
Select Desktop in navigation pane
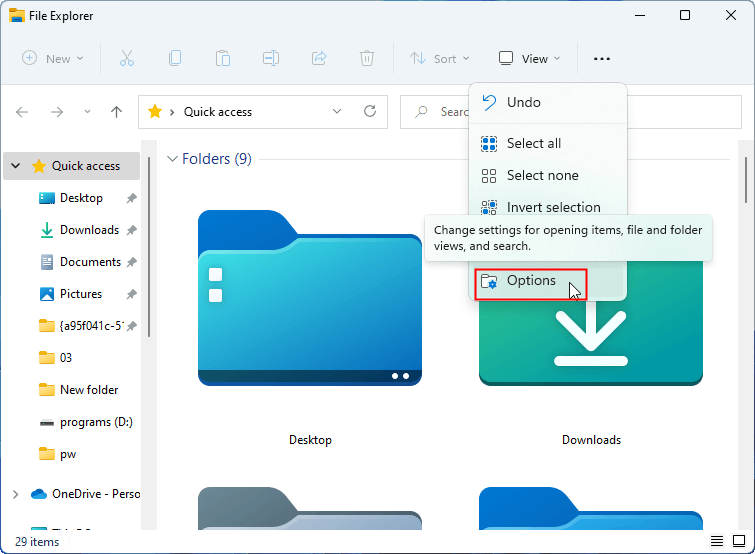click(81, 198)
